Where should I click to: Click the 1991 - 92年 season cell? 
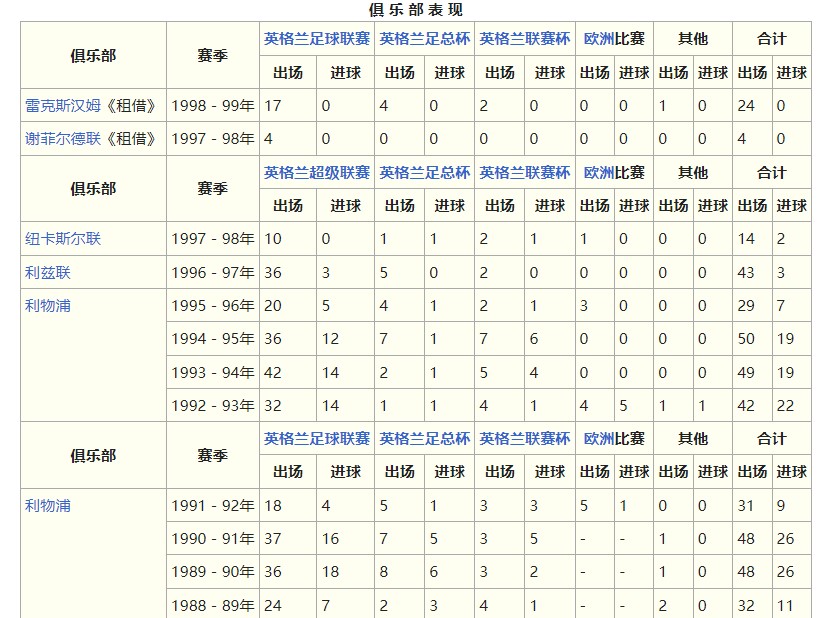[x=213, y=506]
